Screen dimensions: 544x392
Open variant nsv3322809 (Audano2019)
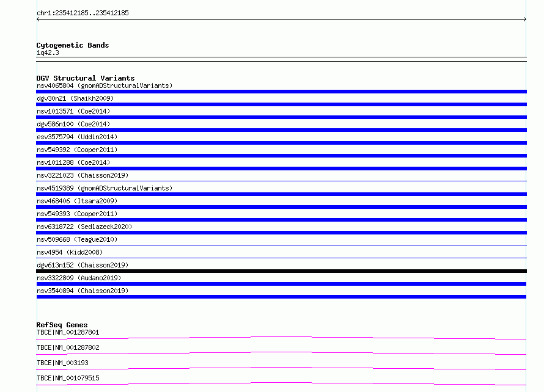tap(79, 278)
